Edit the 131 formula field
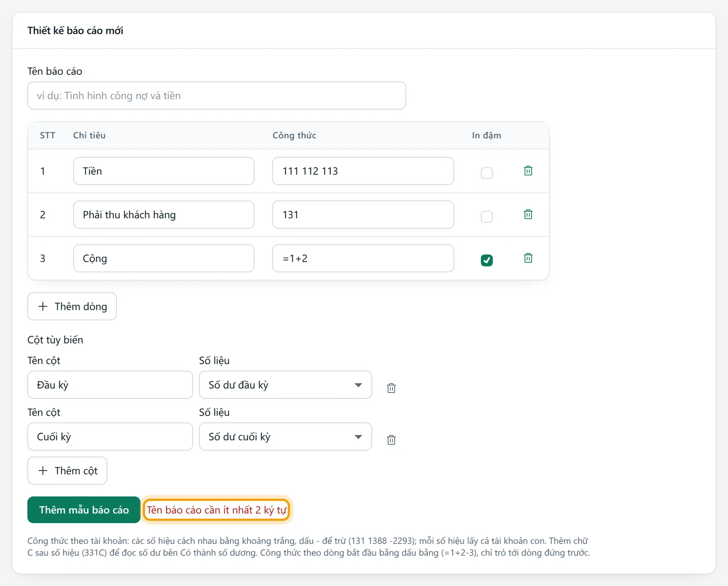The width and height of the screenshot is (728, 586). tap(363, 215)
